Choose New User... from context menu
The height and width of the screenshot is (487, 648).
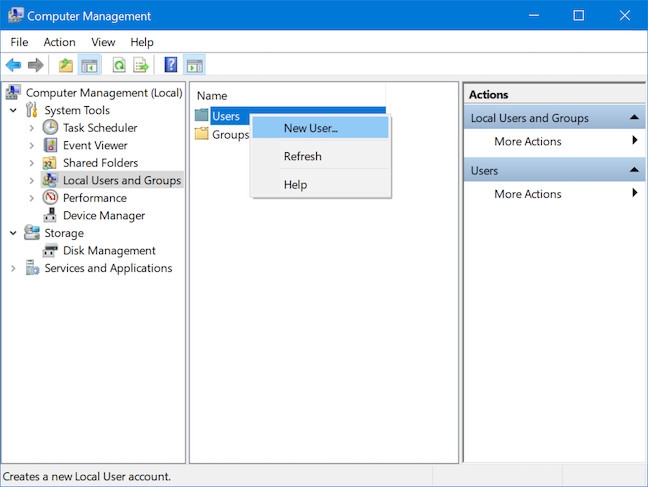click(x=310, y=128)
